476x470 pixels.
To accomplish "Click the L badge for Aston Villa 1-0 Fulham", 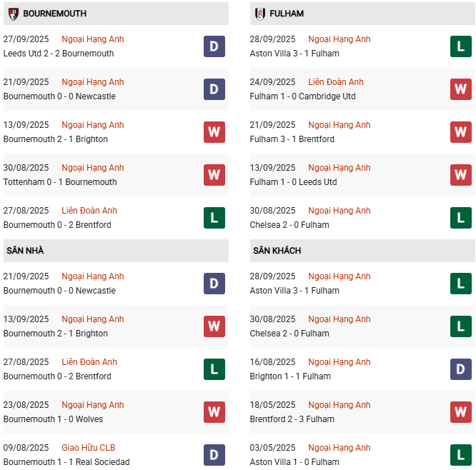I will [x=460, y=455].
